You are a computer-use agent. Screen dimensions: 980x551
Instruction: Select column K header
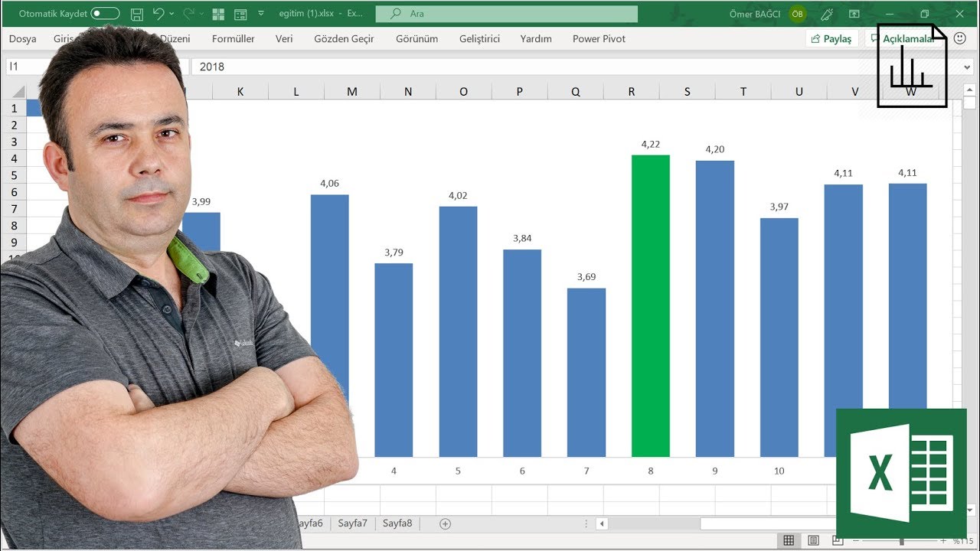click(x=240, y=92)
